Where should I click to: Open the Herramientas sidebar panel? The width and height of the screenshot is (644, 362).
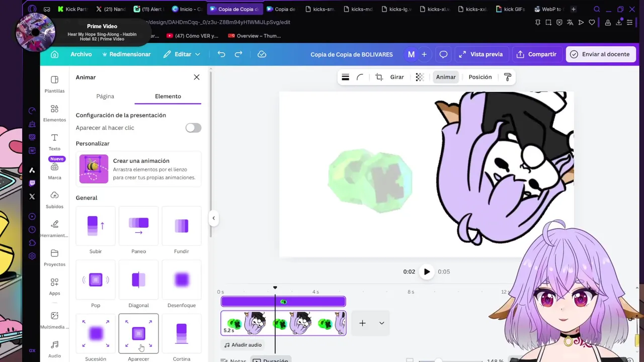point(54,229)
